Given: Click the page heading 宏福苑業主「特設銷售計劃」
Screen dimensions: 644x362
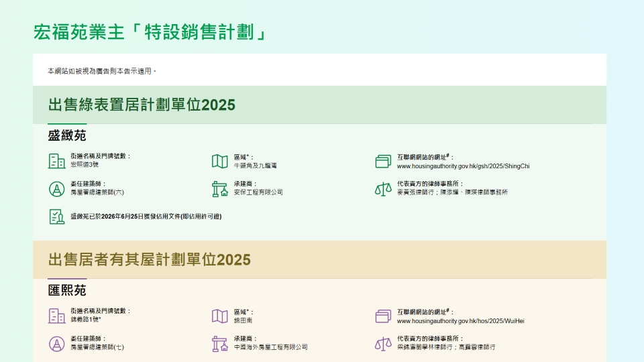Looking at the screenshot, I should 150,32.
